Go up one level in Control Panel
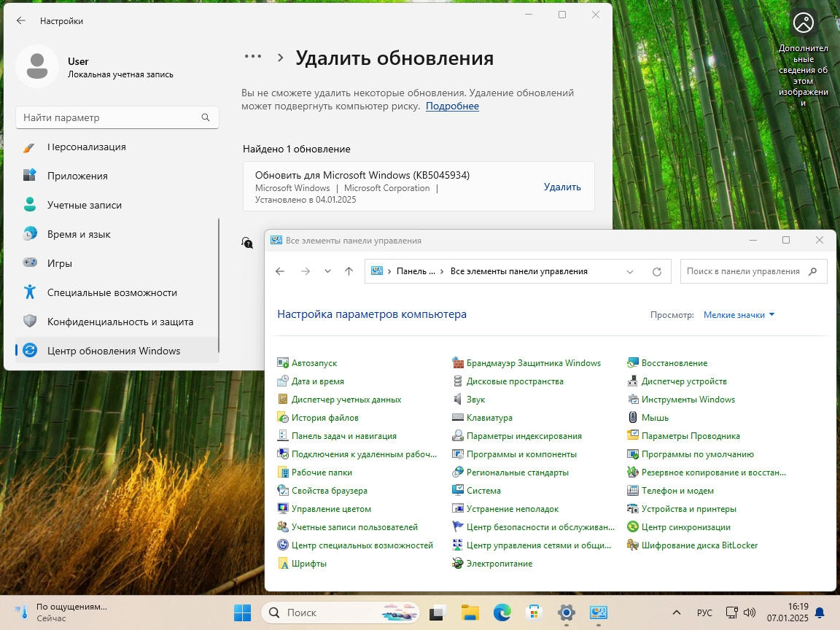840x630 pixels. pyautogui.click(x=349, y=271)
